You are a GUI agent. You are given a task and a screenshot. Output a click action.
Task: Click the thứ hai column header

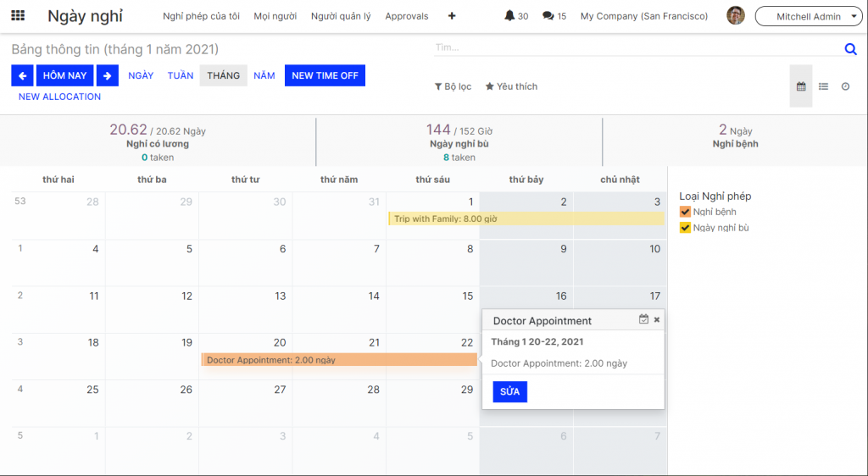(x=58, y=179)
